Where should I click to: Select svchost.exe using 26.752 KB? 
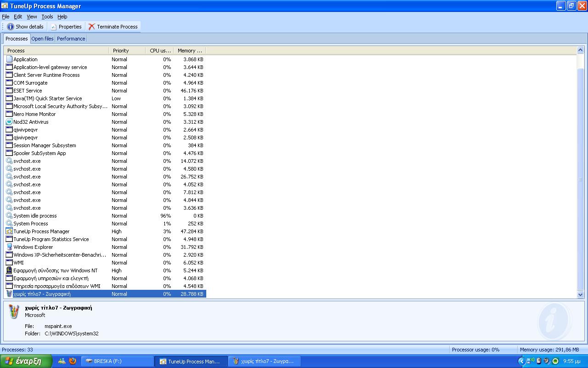105,177
